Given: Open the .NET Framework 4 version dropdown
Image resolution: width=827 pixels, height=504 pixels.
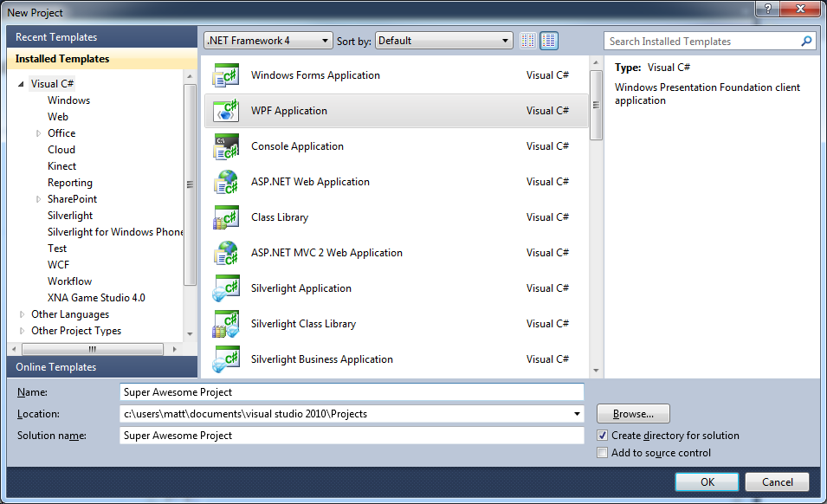Looking at the screenshot, I should tap(268, 41).
